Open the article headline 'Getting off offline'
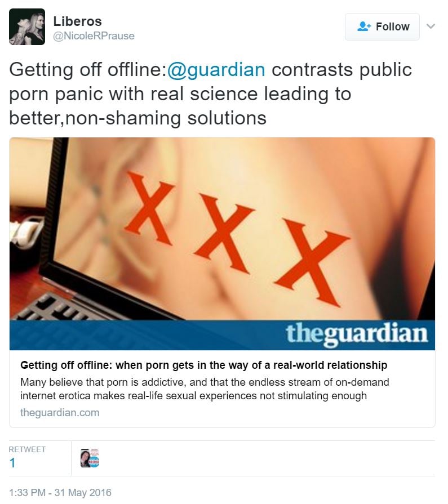 (203, 365)
